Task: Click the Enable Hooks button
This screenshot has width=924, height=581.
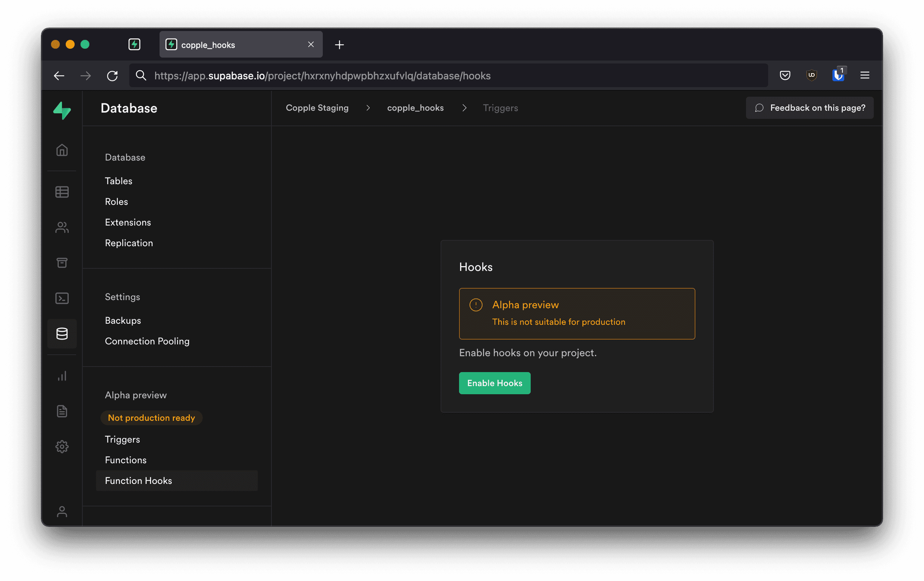Action: 494,383
